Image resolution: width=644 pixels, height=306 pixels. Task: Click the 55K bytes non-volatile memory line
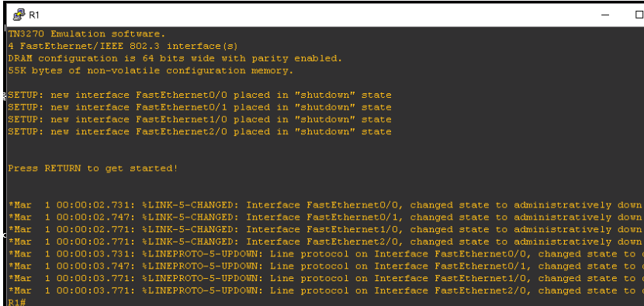point(151,71)
